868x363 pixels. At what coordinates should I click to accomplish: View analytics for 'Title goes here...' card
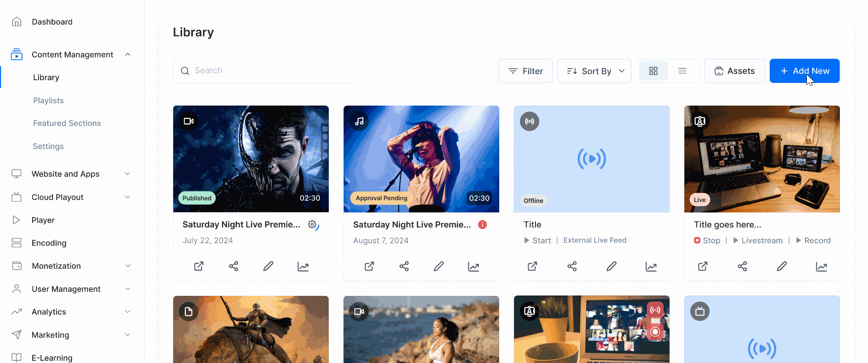[x=821, y=266]
